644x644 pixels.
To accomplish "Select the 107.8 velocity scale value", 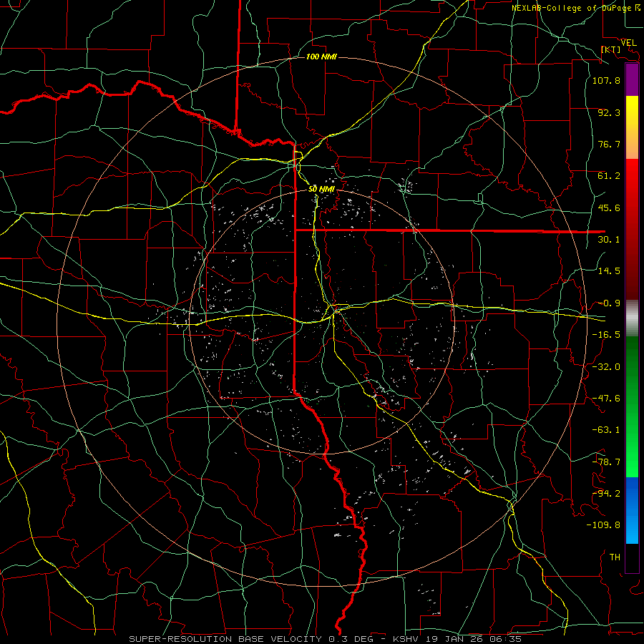I will click(606, 80).
